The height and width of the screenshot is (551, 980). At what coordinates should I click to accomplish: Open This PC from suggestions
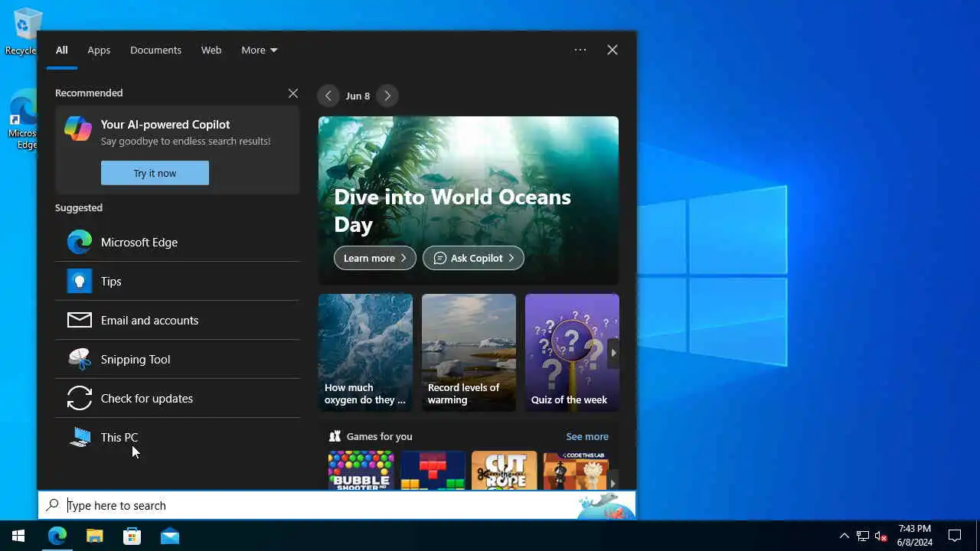coord(177,437)
